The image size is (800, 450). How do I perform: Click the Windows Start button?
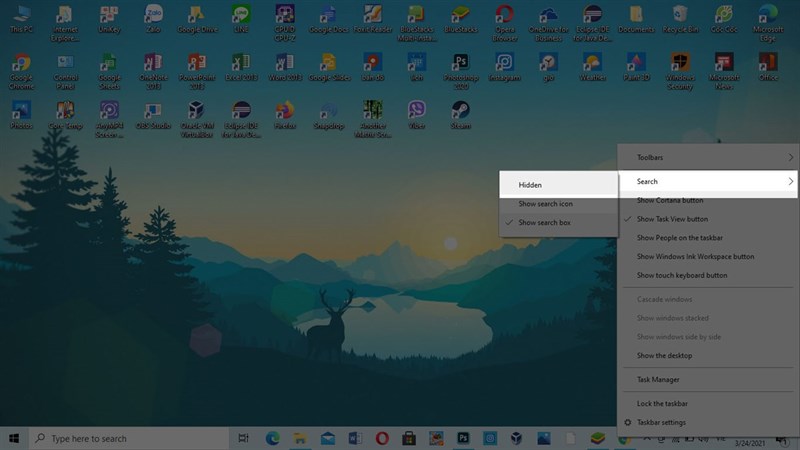[x=14, y=438]
